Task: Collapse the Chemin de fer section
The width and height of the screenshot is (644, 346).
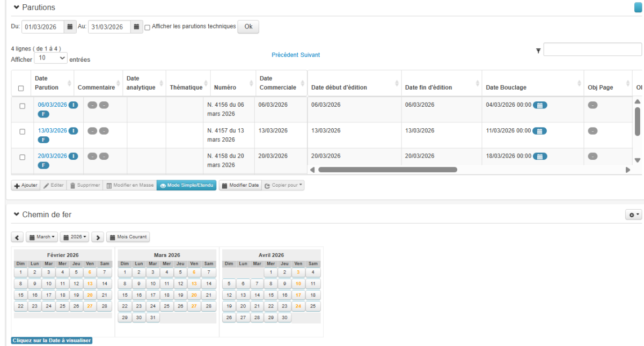Action: coord(16,215)
